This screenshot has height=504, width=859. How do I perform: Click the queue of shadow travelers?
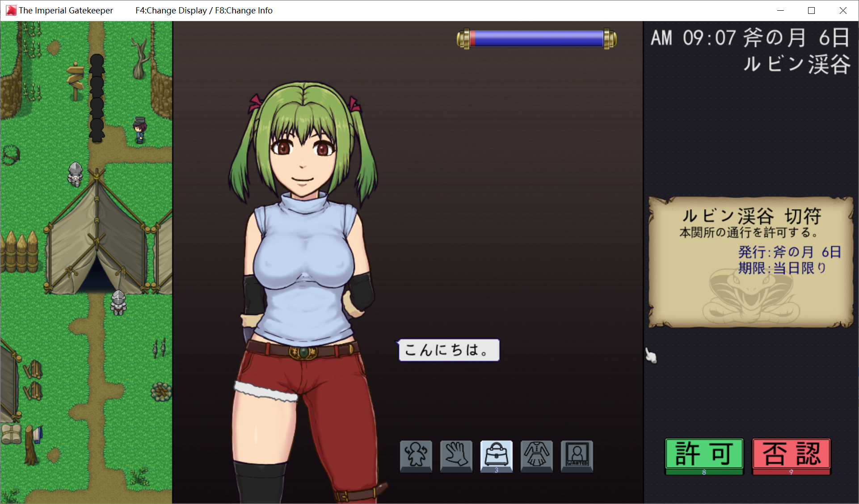pos(97,98)
